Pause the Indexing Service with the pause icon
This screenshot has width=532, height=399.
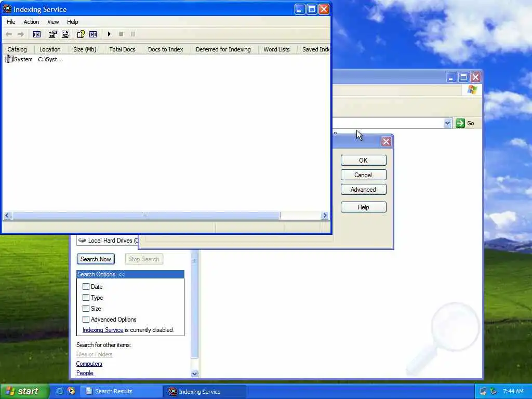click(133, 34)
